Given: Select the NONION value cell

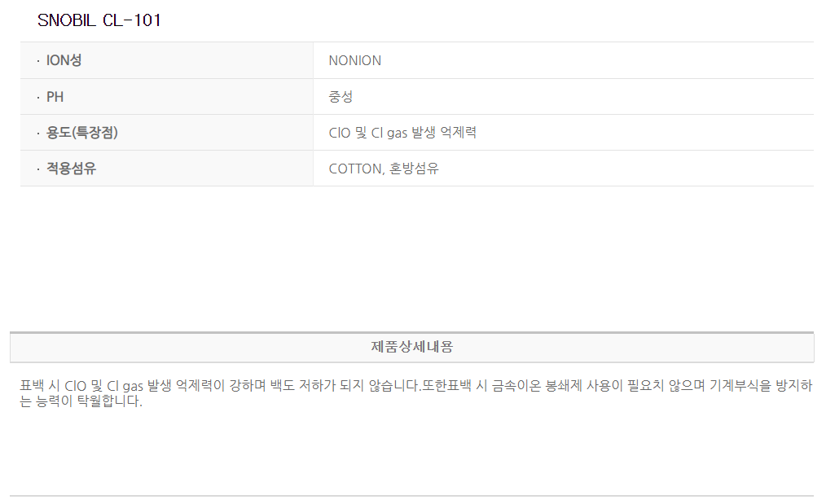Looking at the screenshot, I should click(x=355, y=60).
